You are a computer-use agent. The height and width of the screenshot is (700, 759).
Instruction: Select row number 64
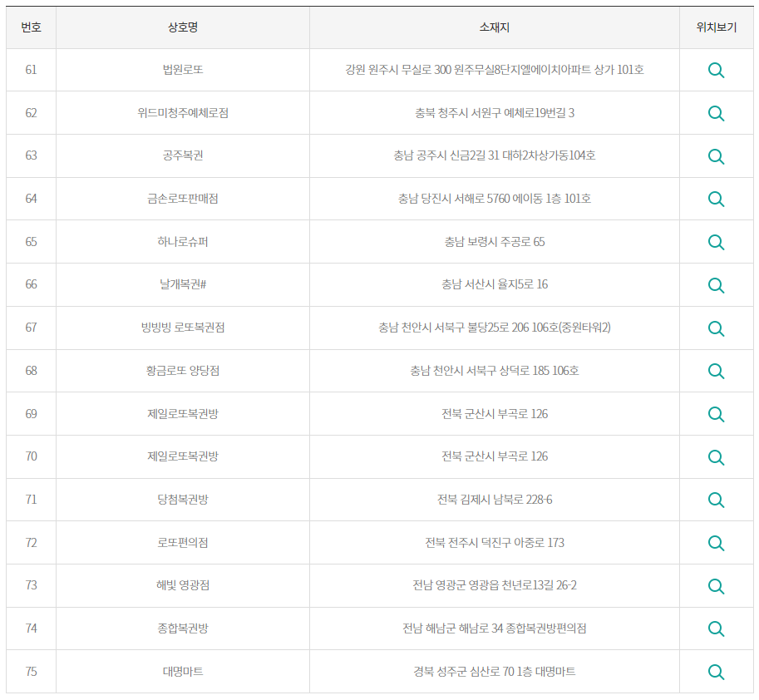31,199
